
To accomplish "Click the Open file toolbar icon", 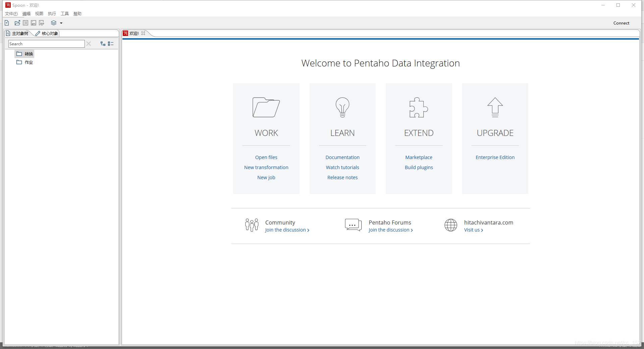I will pos(17,23).
